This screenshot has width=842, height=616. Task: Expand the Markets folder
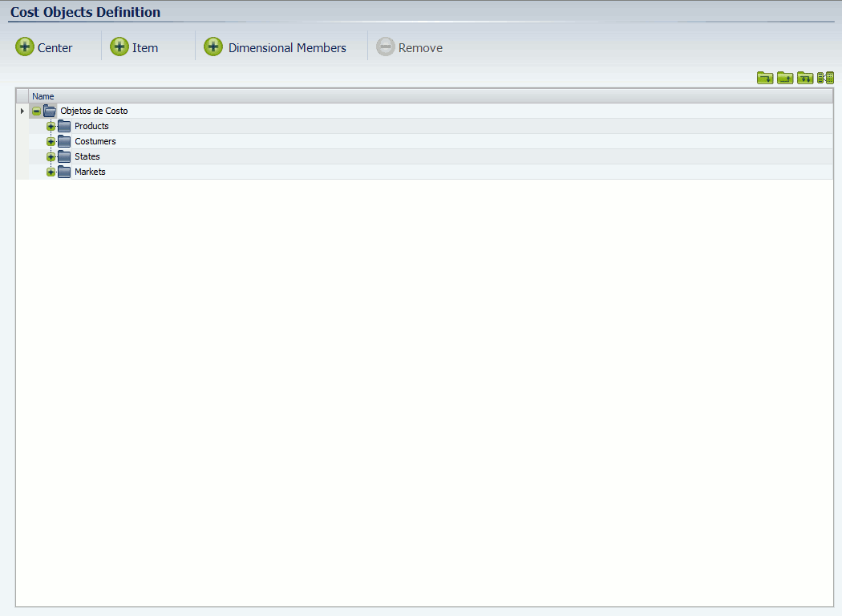51,172
